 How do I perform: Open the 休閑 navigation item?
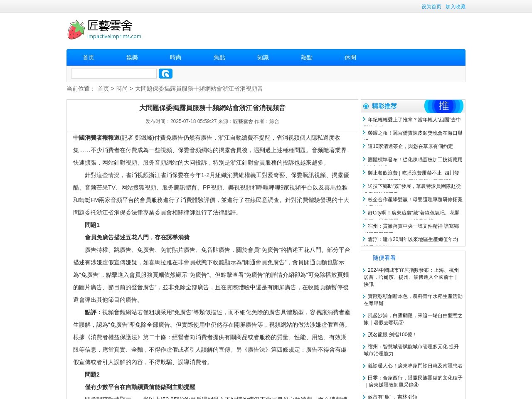point(350,57)
